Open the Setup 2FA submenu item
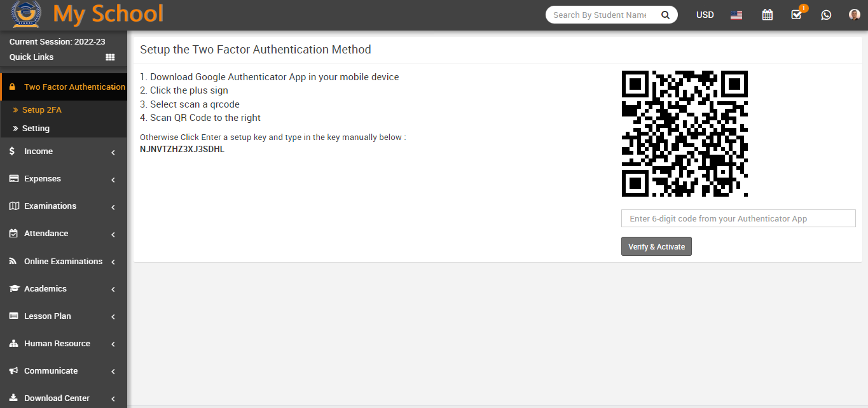This screenshot has height=408, width=868. 42,110
